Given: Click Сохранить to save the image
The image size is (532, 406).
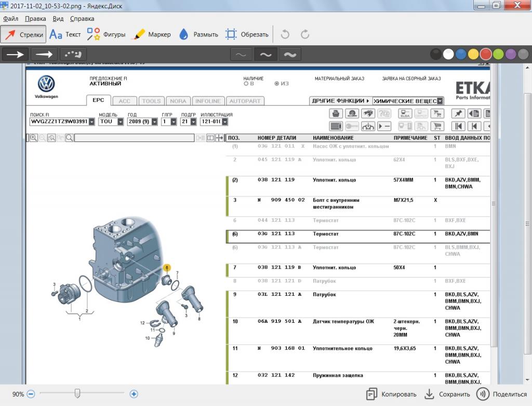Looking at the screenshot, I should [447, 394].
